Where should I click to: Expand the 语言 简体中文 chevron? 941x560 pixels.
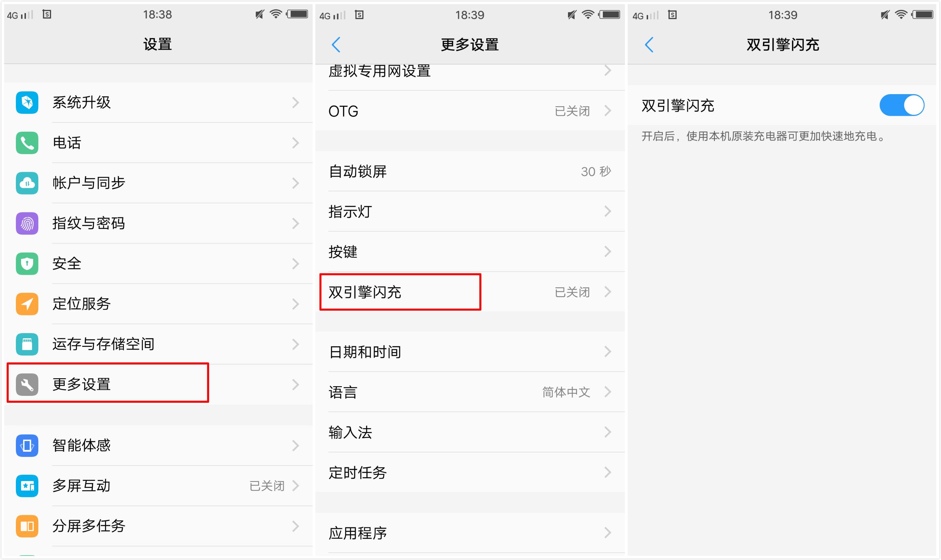point(608,392)
